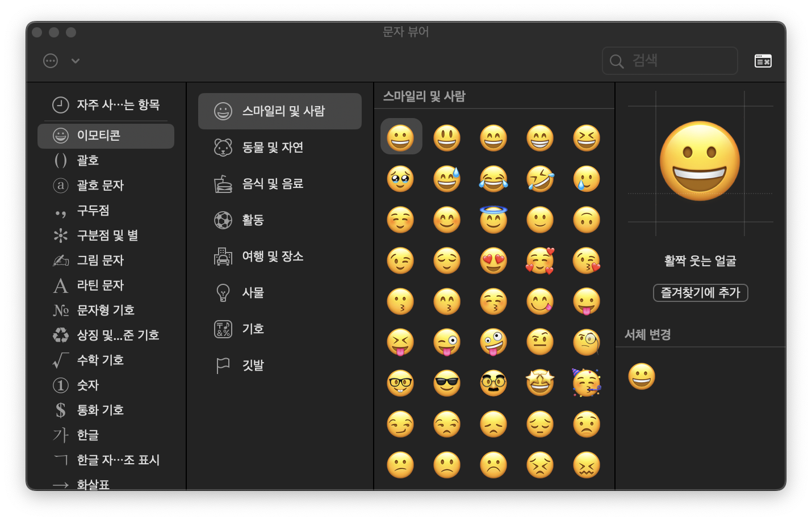Click the large grinning face preview

click(x=700, y=161)
